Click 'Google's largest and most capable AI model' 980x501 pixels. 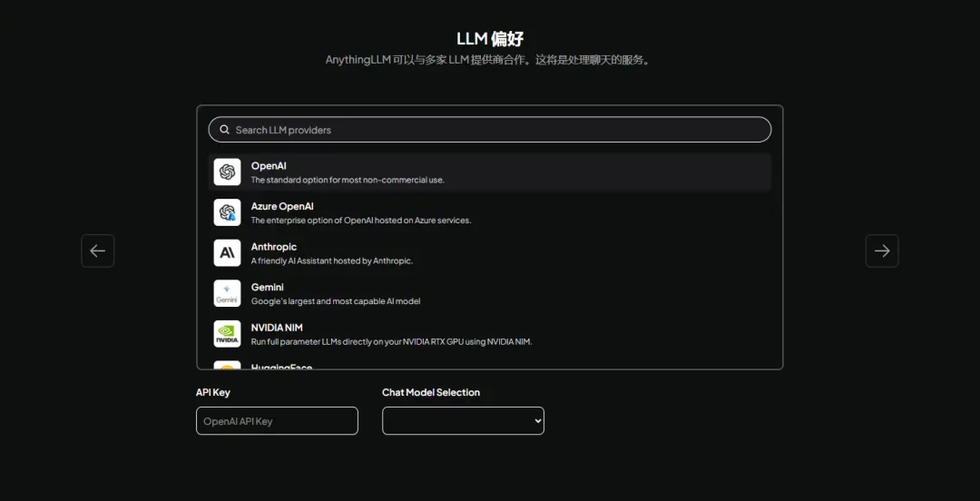pos(336,301)
